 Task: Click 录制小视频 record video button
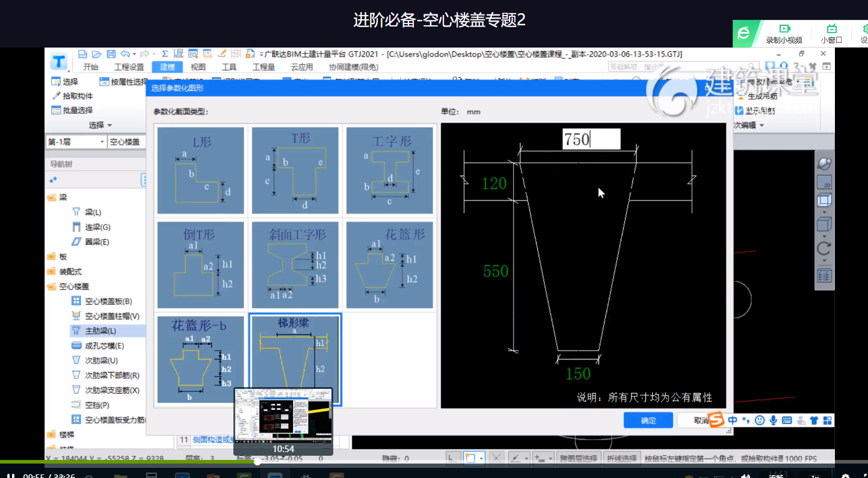point(784,34)
